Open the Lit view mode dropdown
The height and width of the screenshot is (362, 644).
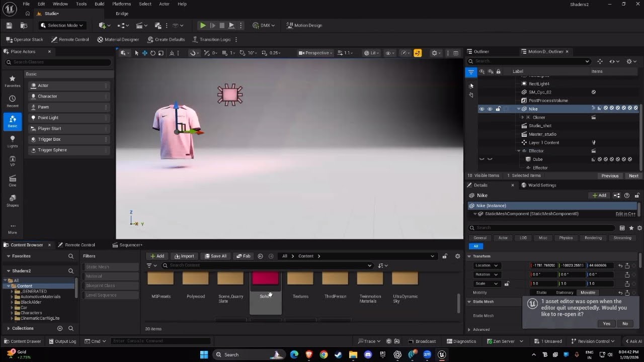click(372, 53)
